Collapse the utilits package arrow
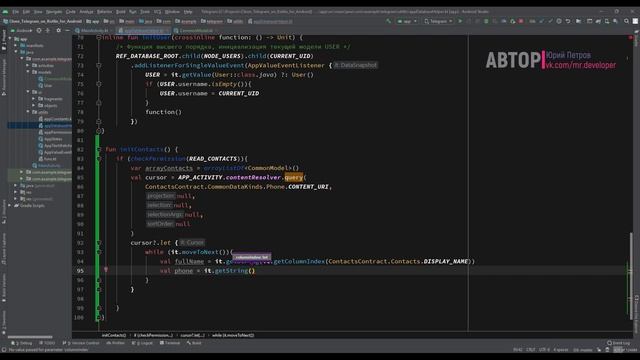The height and width of the screenshot is (360, 640). (x=28, y=112)
